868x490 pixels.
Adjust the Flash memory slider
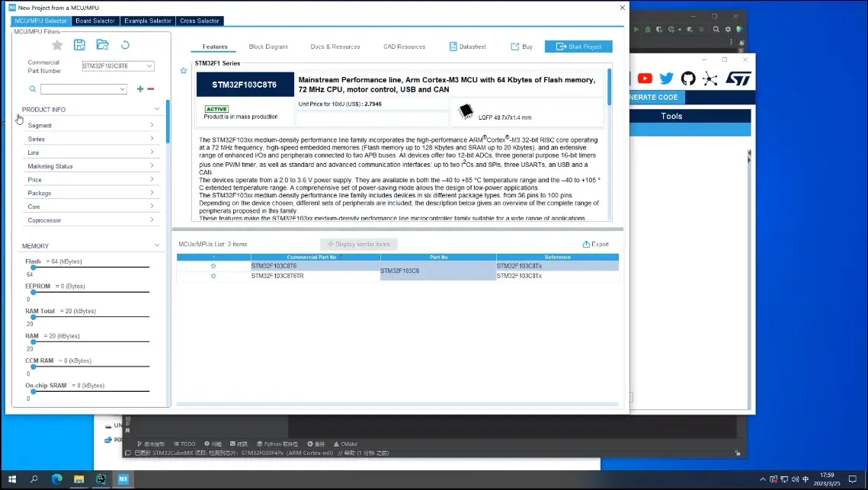tap(34, 267)
